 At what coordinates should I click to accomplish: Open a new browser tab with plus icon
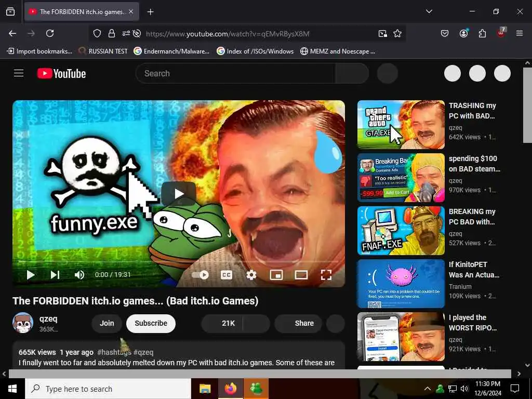[x=150, y=12]
